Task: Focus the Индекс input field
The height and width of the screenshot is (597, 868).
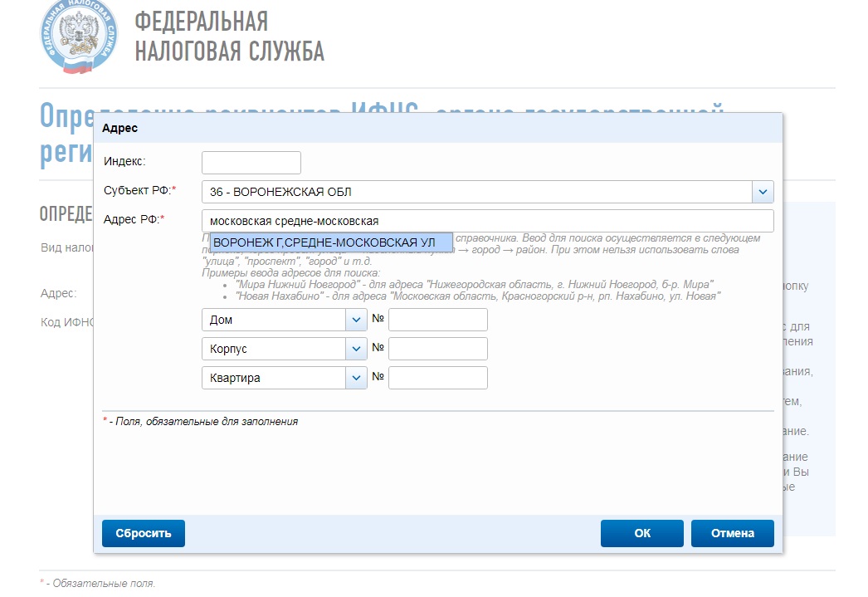Action: (251, 163)
